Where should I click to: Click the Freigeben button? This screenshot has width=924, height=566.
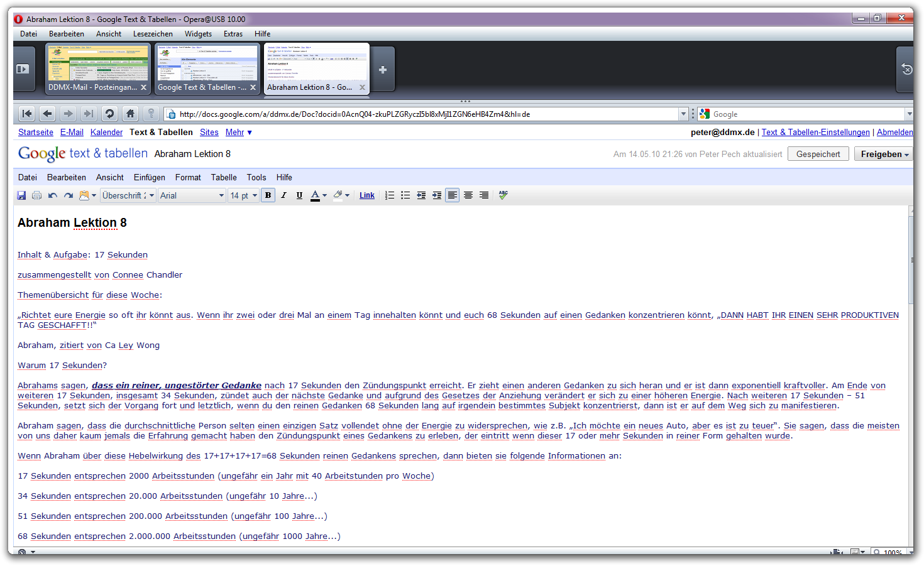pos(884,154)
